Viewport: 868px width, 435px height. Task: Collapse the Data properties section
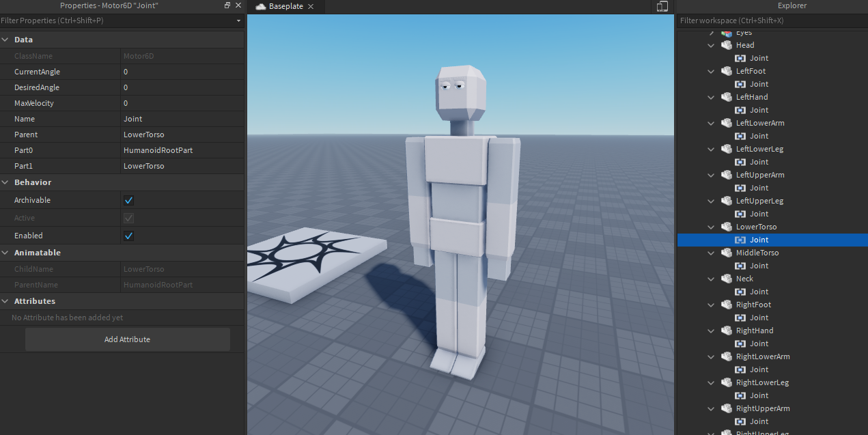pos(6,39)
